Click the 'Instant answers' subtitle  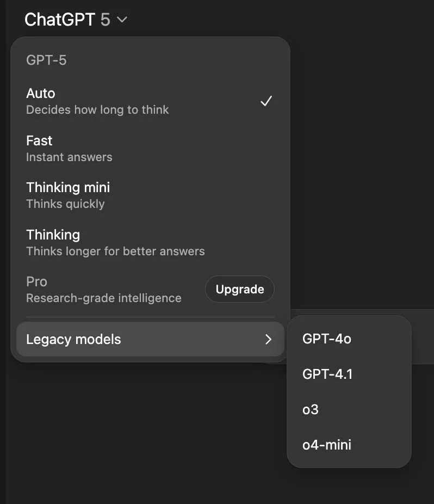pos(69,157)
